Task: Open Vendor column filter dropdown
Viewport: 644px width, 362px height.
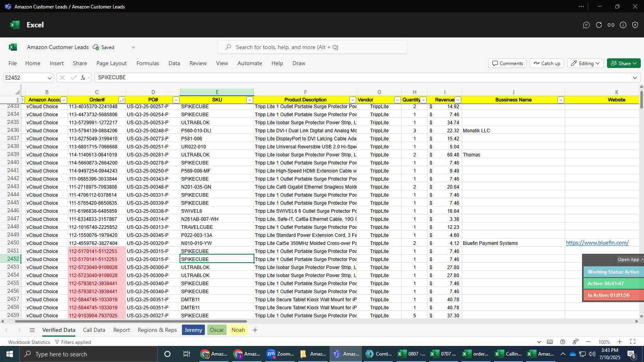Action: tap(397, 100)
